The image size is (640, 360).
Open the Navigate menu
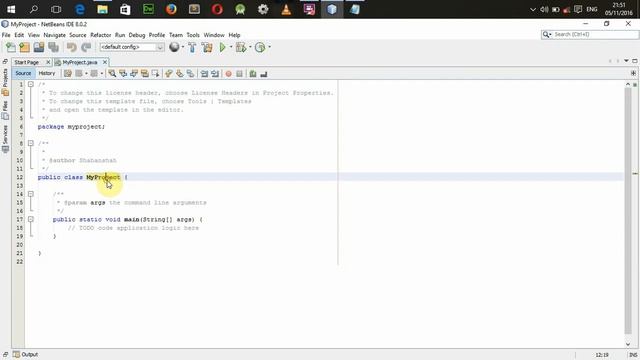(55, 35)
